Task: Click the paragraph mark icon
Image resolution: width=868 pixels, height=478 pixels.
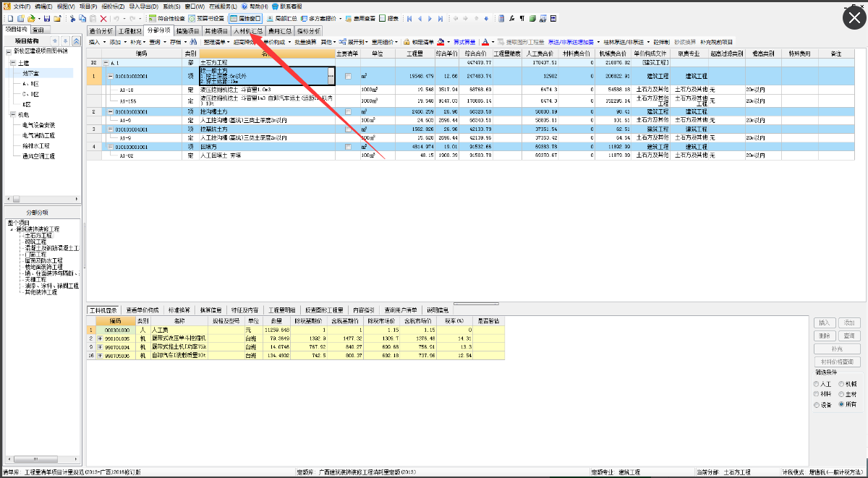Action: tap(522, 18)
